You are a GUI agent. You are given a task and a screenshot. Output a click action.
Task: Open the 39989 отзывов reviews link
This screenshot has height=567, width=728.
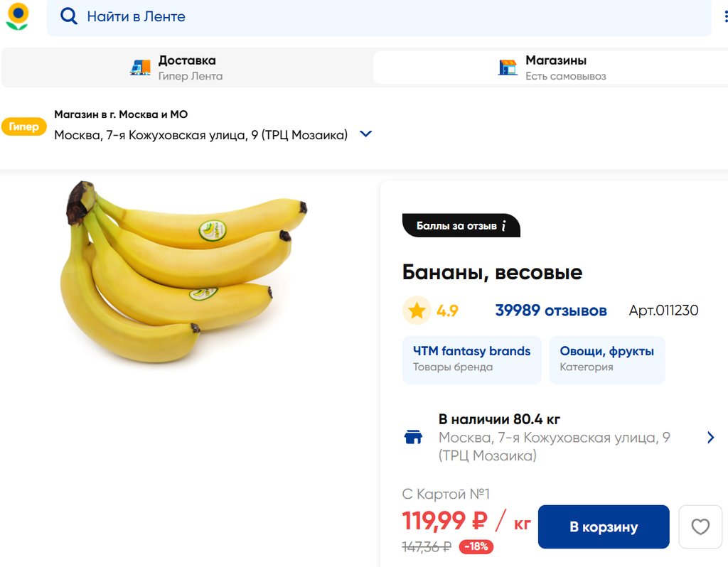(x=551, y=310)
